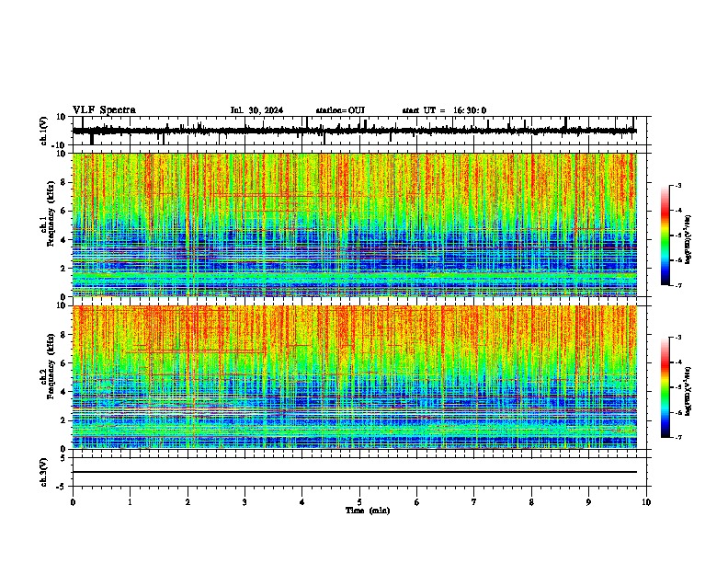Click the '-3' label on the ch.2 color bar
728x563 pixels.
tap(677, 338)
